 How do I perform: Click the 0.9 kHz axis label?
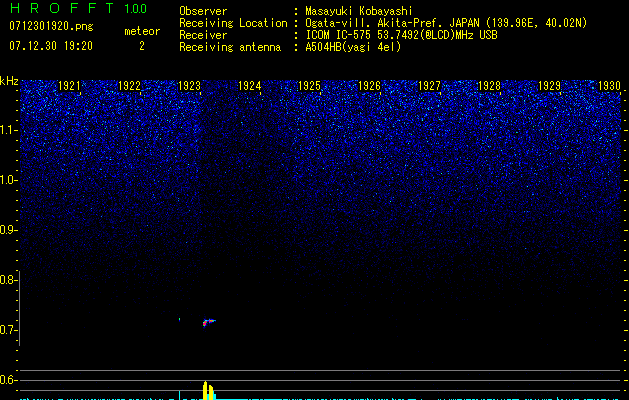coord(7,230)
